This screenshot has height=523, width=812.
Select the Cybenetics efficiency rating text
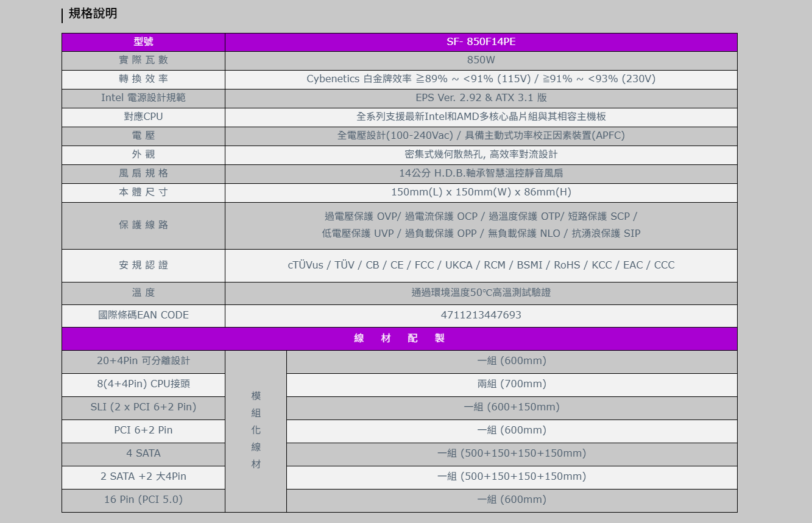pyautogui.click(x=481, y=79)
